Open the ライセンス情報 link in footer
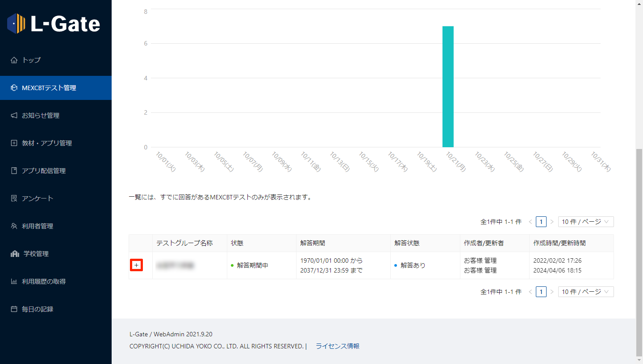Viewport: 643px width, 364px height. coord(337,346)
